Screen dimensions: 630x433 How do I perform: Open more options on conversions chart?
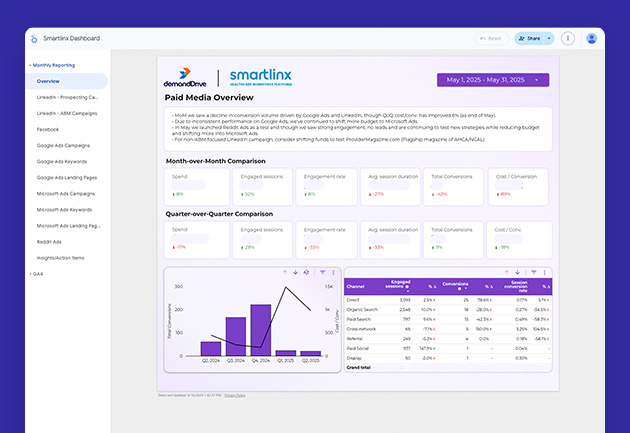tap(333, 272)
